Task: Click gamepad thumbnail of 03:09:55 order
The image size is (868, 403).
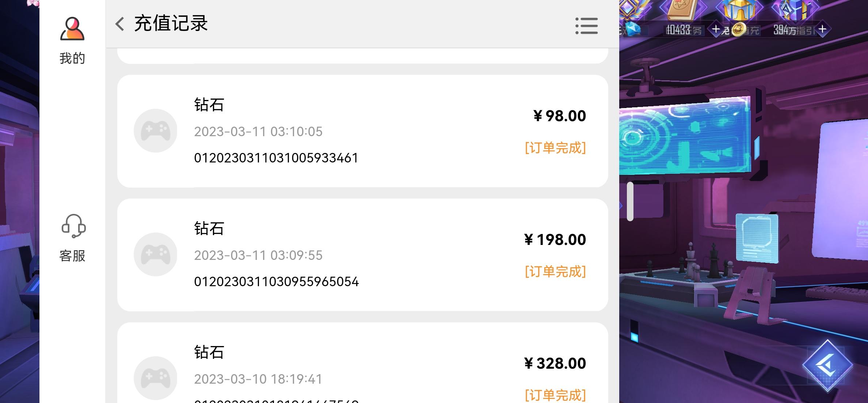Action: [x=156, y=254]
